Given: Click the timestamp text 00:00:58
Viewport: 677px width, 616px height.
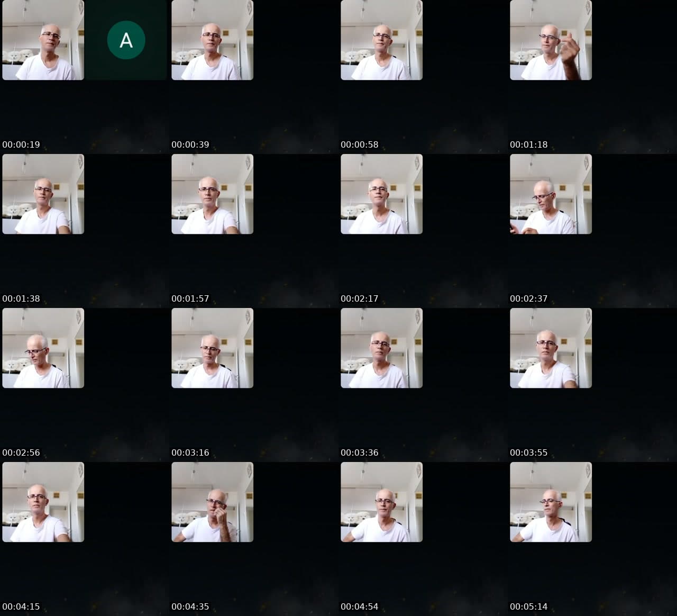Looking at the screenshot, I should click(x=360, y=144).
